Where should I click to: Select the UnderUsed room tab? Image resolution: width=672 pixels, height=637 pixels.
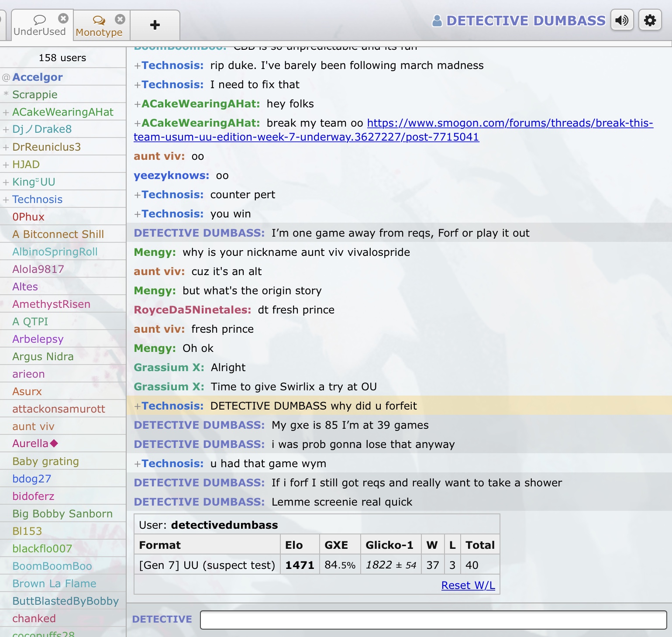pyautogui.click(x=39, y=27)
